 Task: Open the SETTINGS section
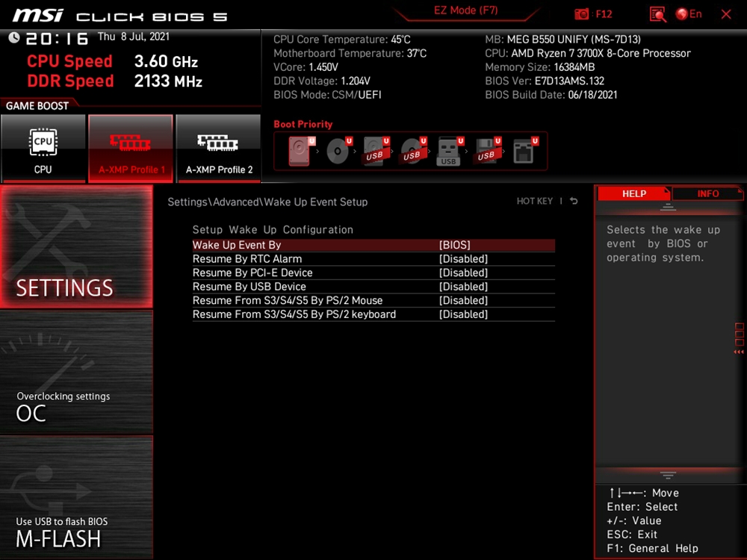tap(76, 246)
